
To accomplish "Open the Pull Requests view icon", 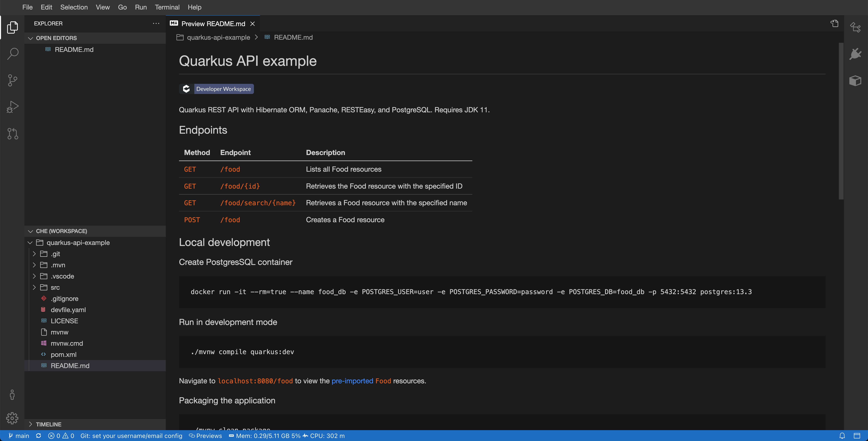I will coord(13,133).
